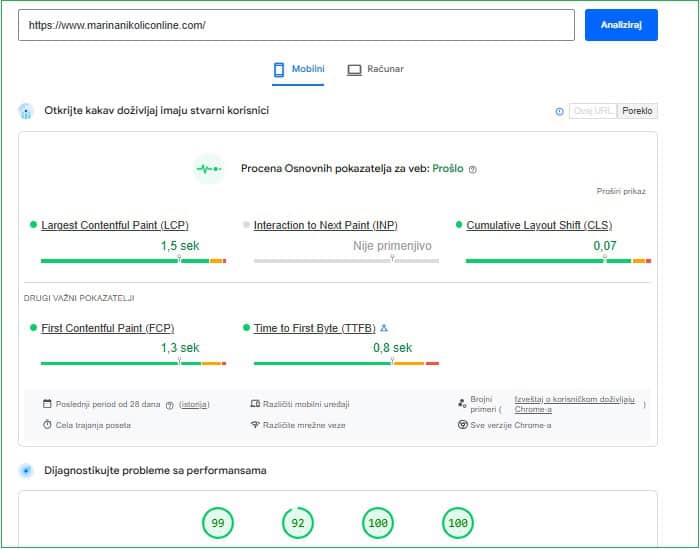The image size is (700, 549).
Task: Open First Contentful Paint (FCP) link
Action: coord(108,328)
